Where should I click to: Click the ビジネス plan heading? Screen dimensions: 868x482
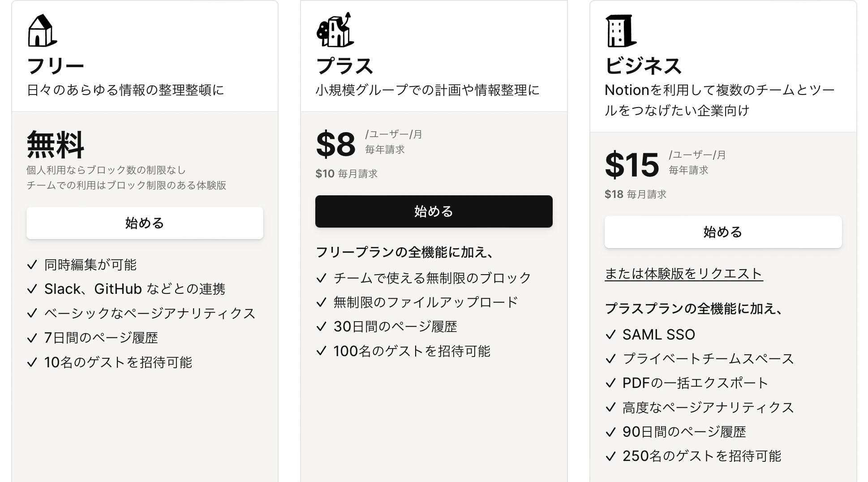pyautogui.click(x=643, y=66)
